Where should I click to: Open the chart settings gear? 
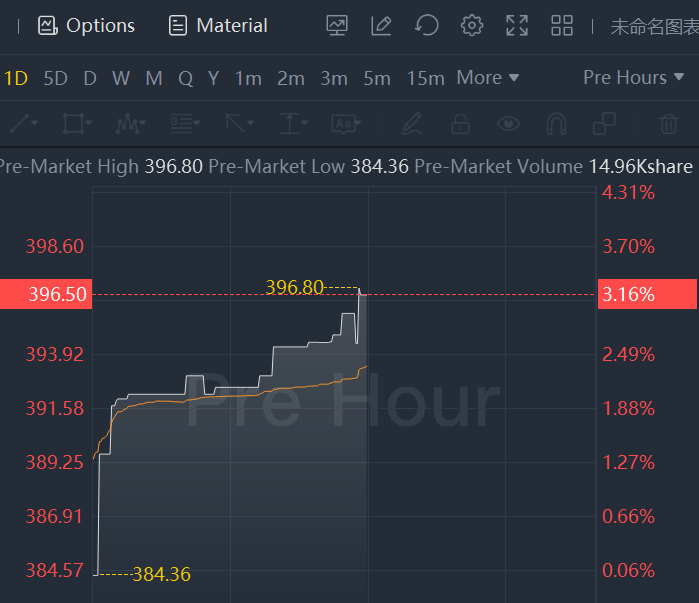(472, 26)
